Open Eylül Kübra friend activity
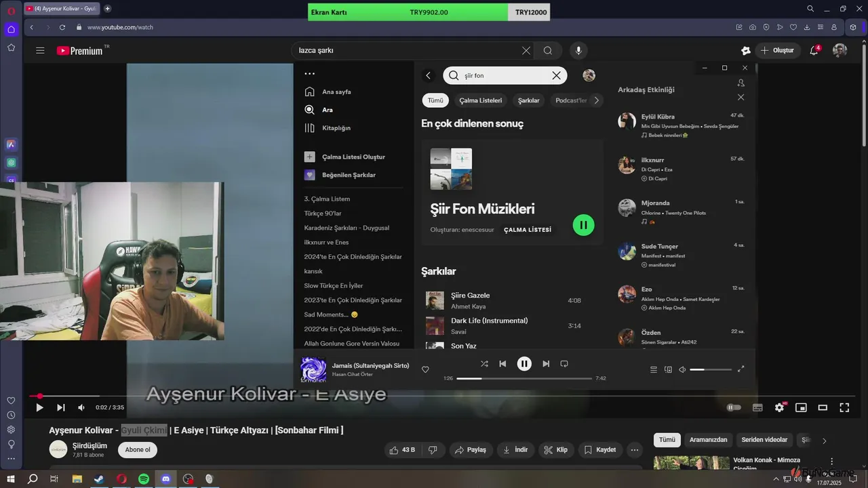The width and height of the screenshot is (868, 488). pos(682,125)
